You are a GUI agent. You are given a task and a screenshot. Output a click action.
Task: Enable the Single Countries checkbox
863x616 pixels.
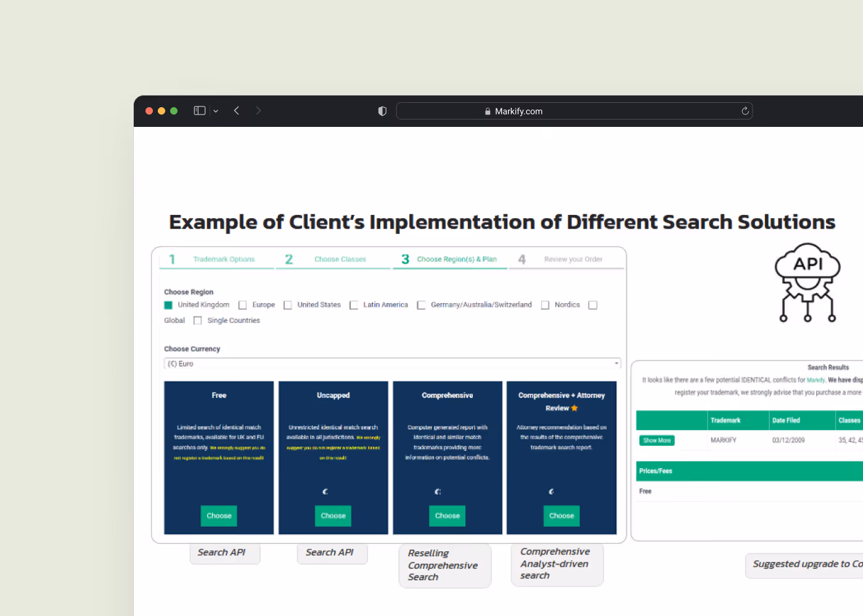point(198,320)
